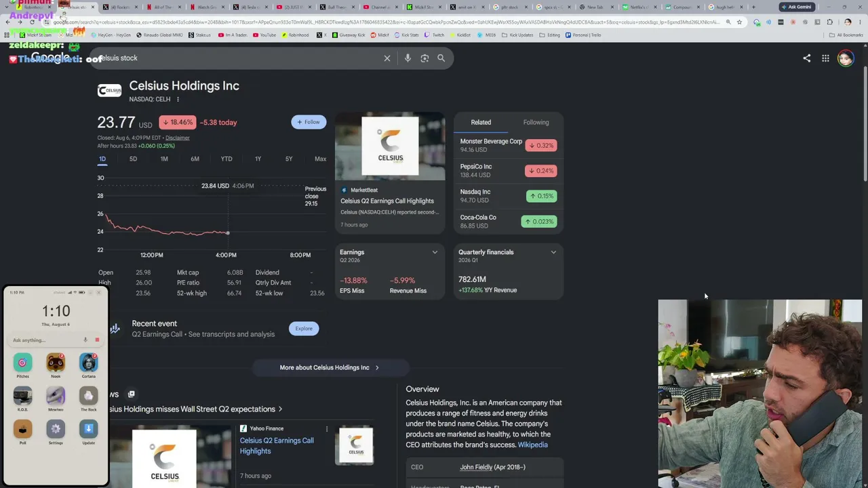Bookmark this page with the star
The height and width of the screenshot is (488, 868).
[739, 22]
